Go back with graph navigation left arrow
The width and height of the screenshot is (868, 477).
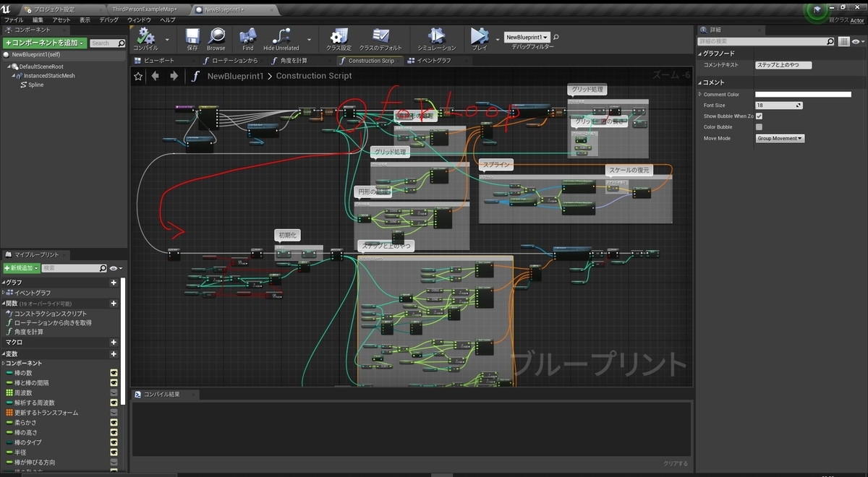[155, 76]
